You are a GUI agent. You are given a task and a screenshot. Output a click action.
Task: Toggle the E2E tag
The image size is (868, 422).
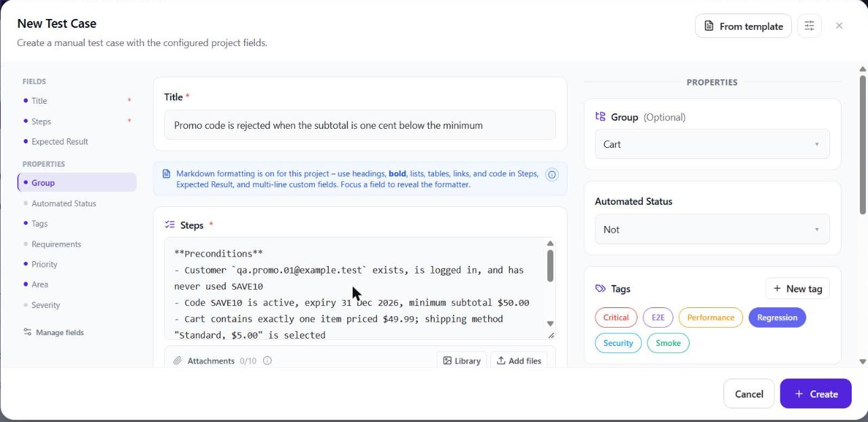point(658,318)
